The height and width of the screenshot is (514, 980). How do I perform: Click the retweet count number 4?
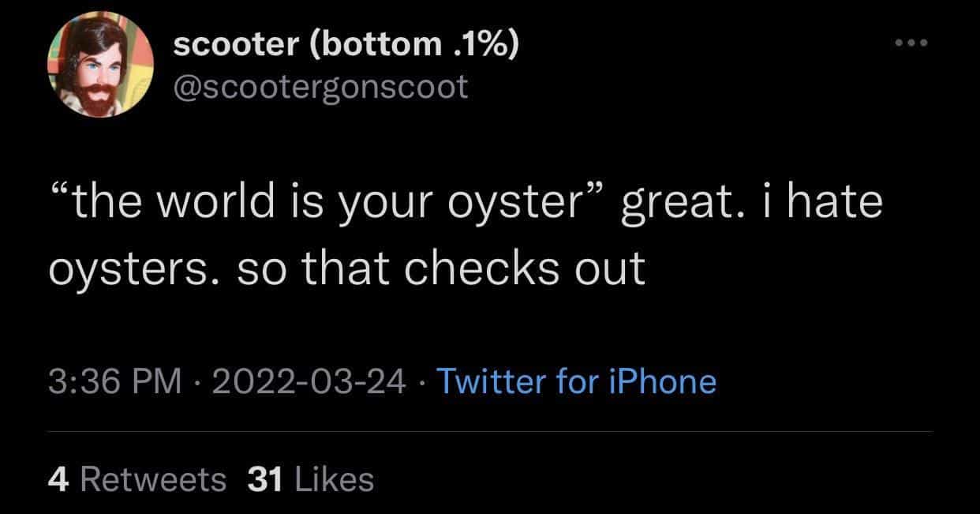[57, 478]
